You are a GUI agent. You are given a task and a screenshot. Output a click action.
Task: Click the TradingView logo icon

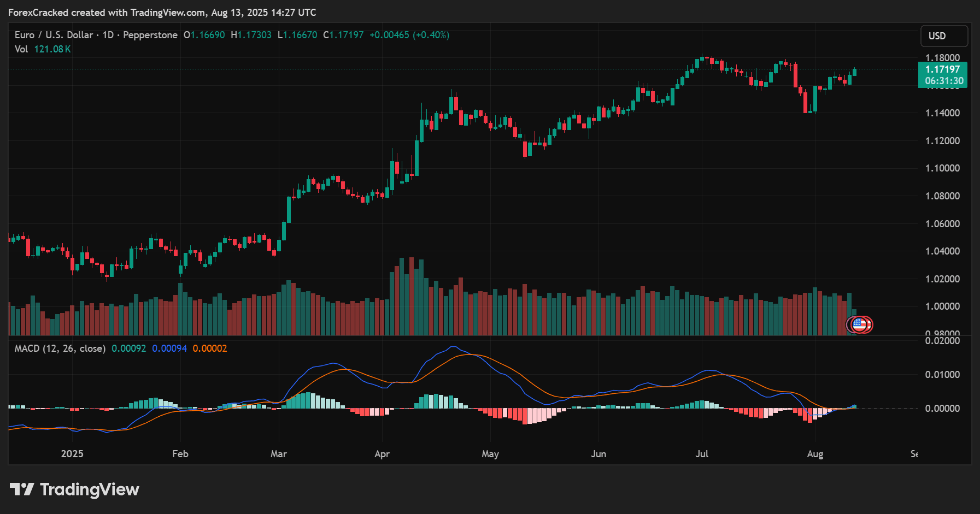coord(23,489)
